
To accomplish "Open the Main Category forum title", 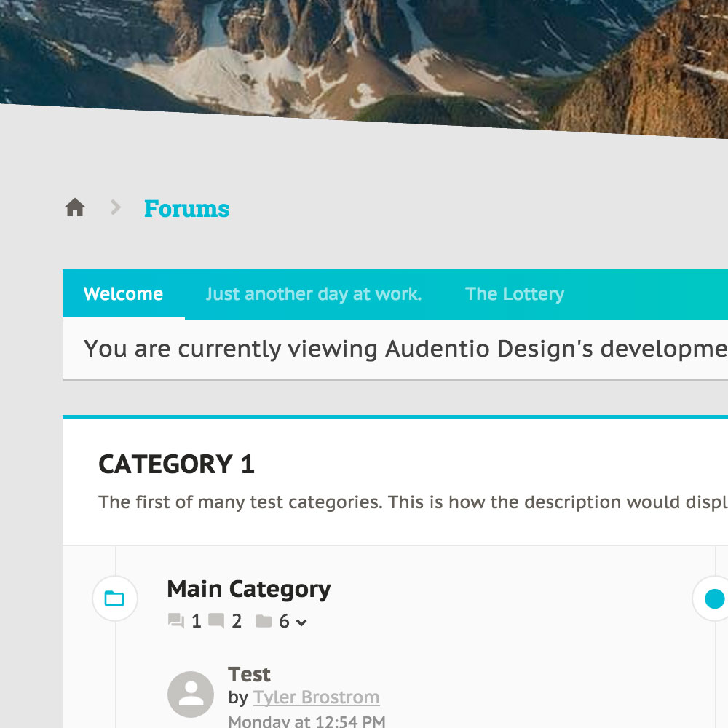I will 248,589.
